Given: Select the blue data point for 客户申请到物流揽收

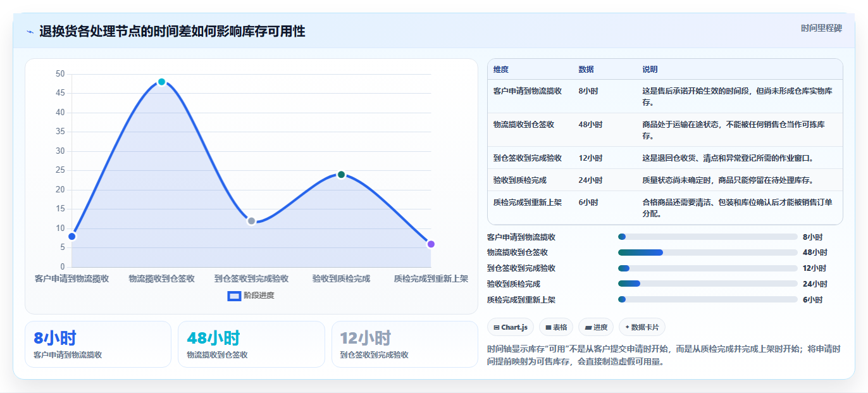Looking at the screenshot, I should [71, 236].
